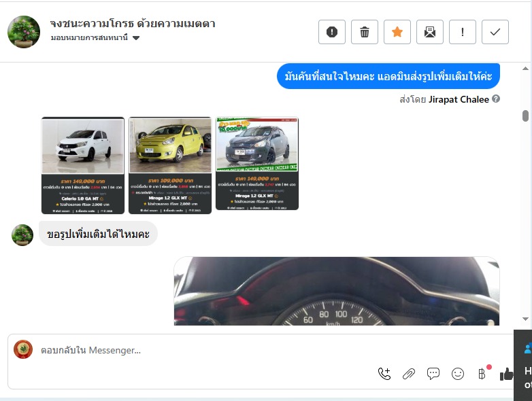Click scrollbar down arrow in chat
The height and width of the screenshot is (401, 532).
(525, 319)
